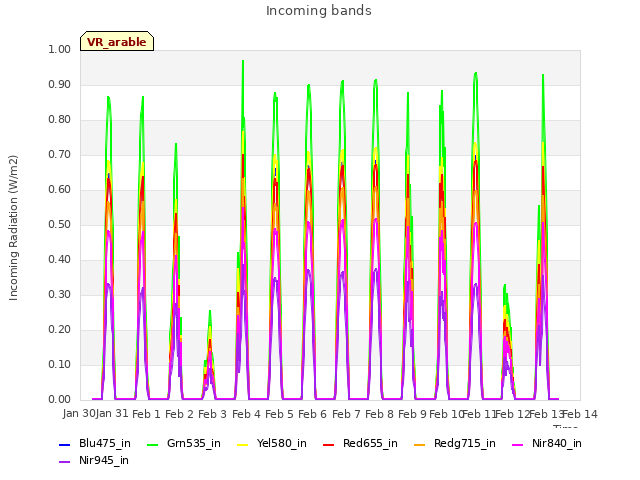
Task: Select the Blu475_in legend entry
Action: click(95, 443)
